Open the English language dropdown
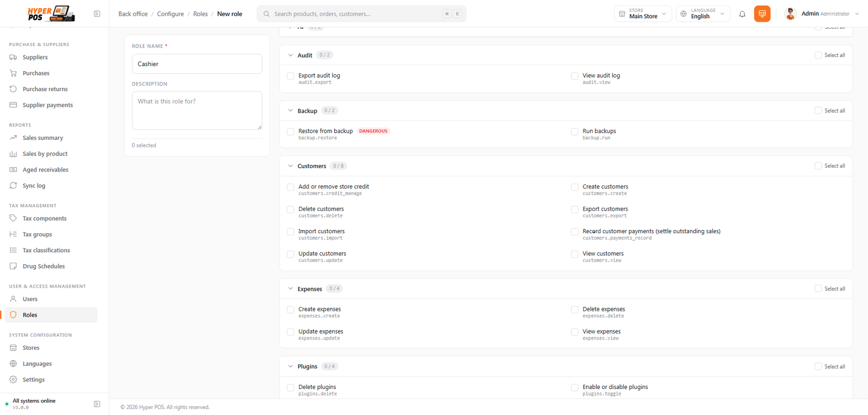868x415 pixels. point(703,14)
